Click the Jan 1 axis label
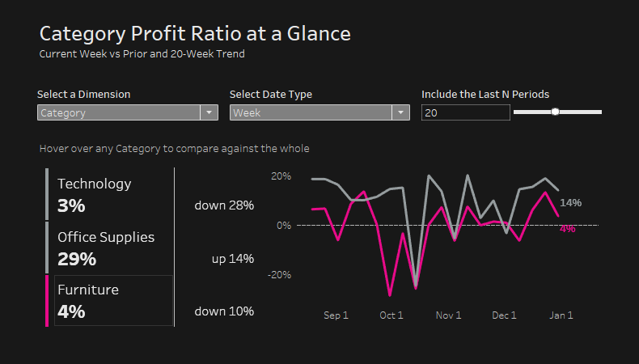This screenshot has width=639, height=364. [561, 315]
